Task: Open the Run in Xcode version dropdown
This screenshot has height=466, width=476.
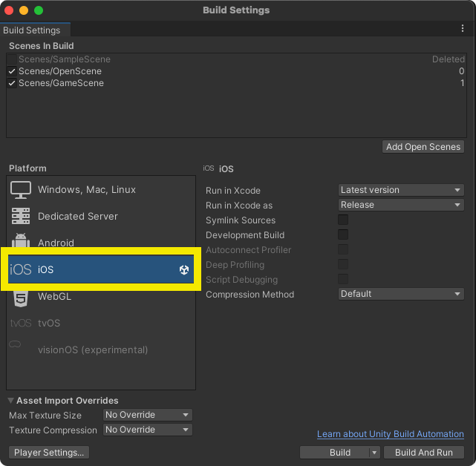Action: [x=401, y=190]
